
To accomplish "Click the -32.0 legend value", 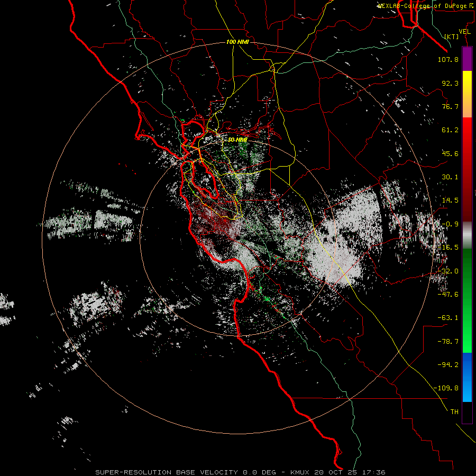I will [448, 271].
